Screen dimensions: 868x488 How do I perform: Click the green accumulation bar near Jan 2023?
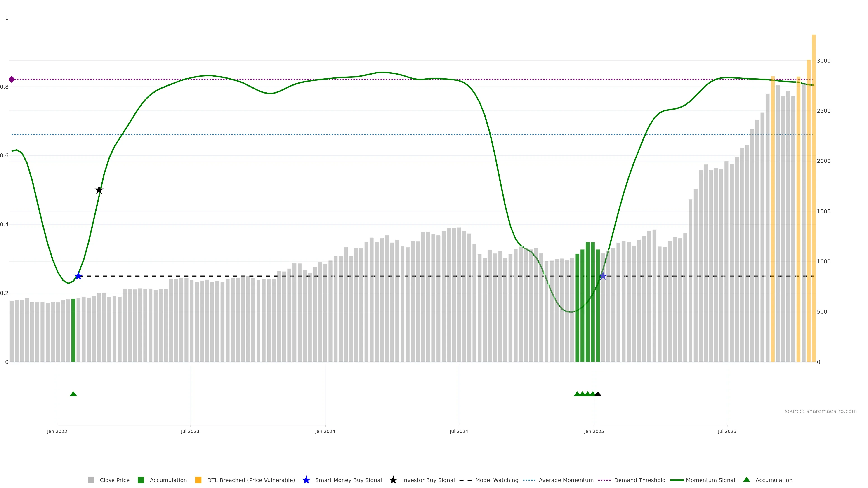tap(73, 330)
